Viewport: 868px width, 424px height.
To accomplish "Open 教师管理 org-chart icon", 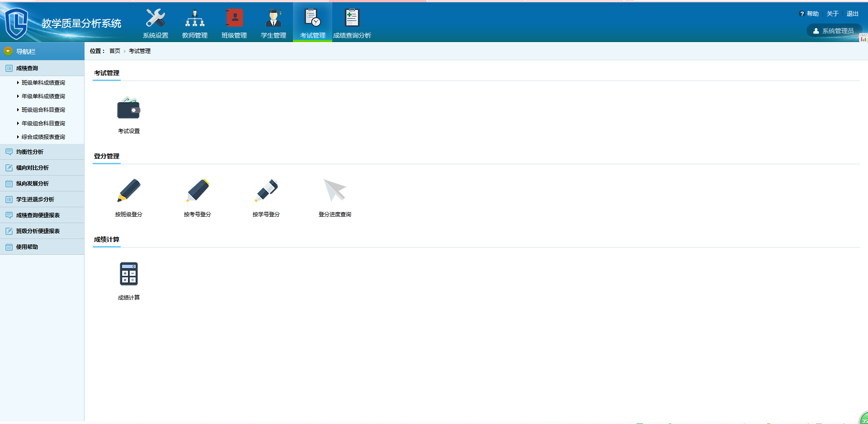I will (x=195, y=18).
